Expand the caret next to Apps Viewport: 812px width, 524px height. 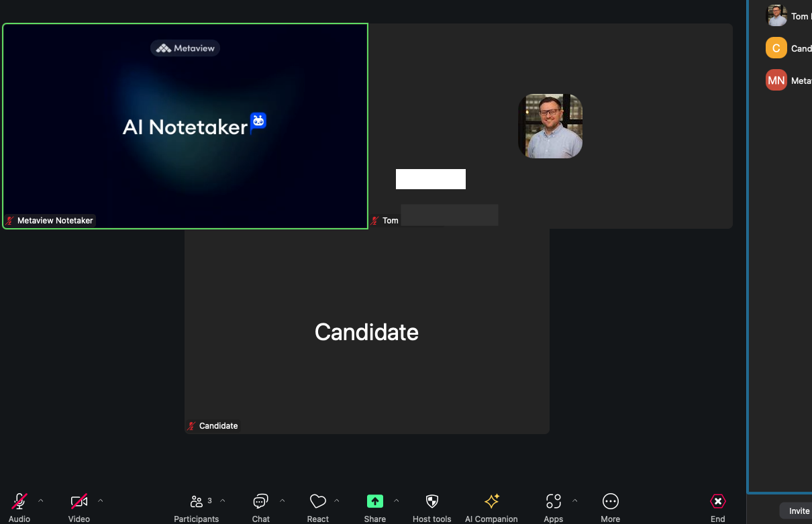click(x=574, y=501)
